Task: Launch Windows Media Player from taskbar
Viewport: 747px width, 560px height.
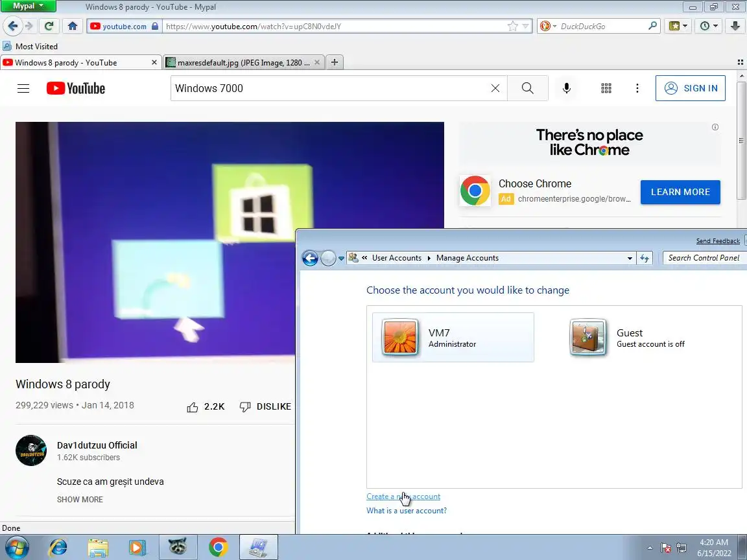Action: coord(137,547)
